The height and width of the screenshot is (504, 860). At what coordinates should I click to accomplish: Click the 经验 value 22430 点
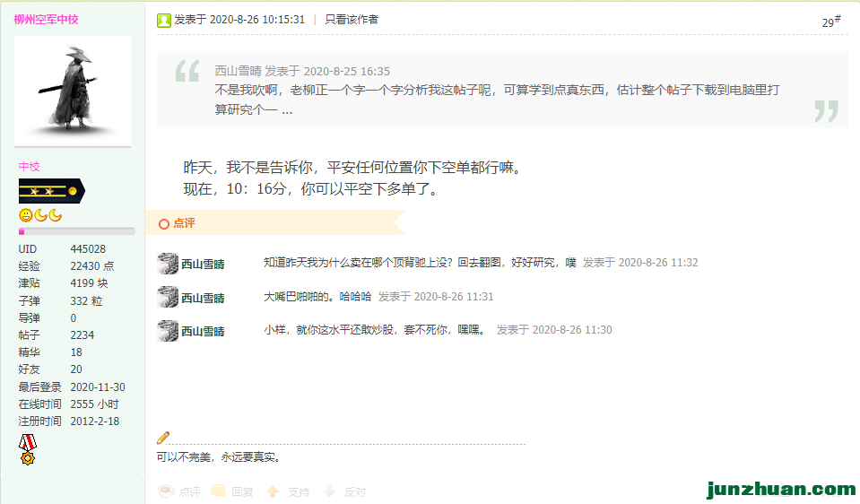pyautogui.click(x=92, y=266)
